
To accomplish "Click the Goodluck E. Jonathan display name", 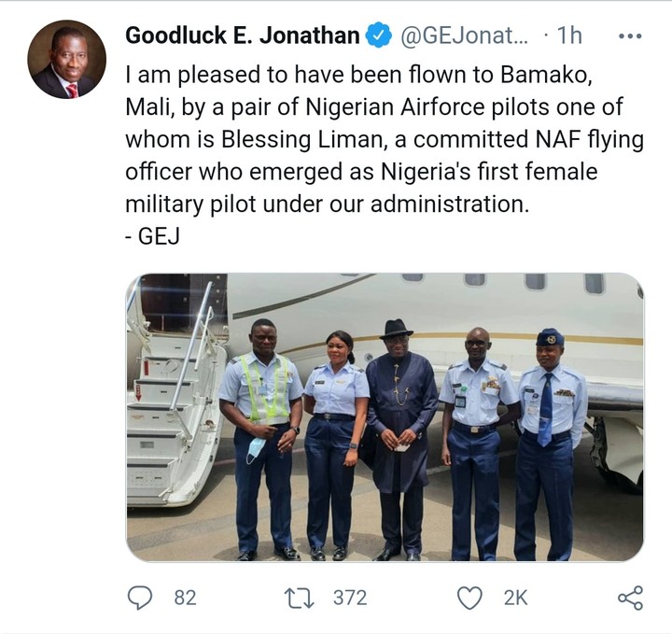I will tap(242, 36).
